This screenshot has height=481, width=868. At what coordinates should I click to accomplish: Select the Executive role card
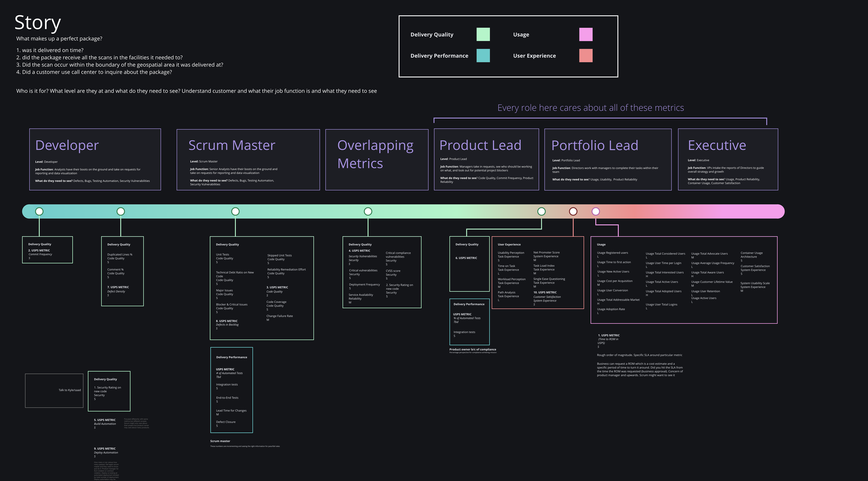pos(728,159)
